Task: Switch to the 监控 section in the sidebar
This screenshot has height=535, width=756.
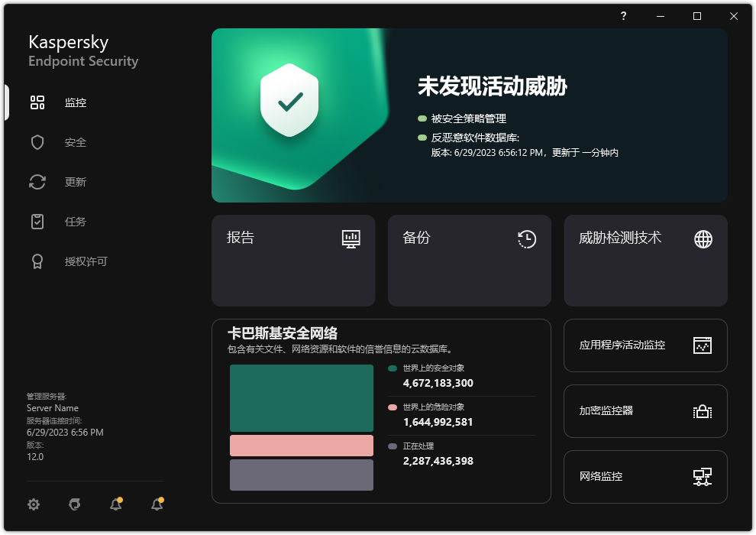Action: [x=37, y=102]
